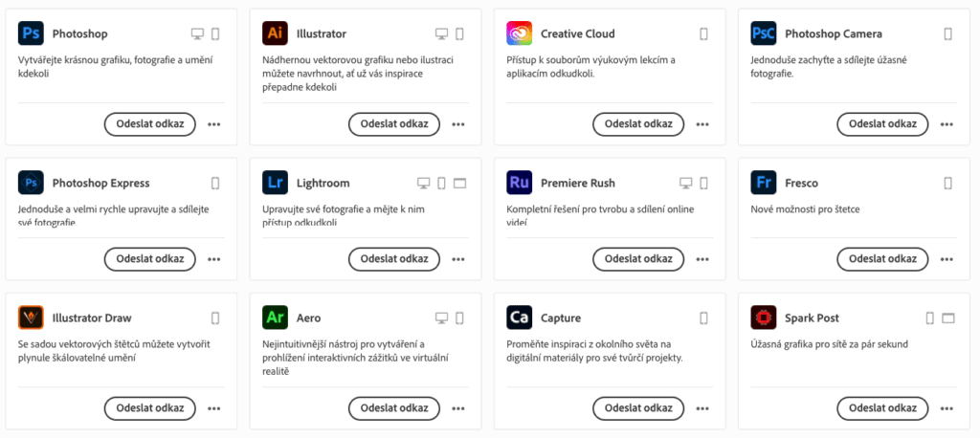Click the Lightroom Lr icon

pos(275,183)
